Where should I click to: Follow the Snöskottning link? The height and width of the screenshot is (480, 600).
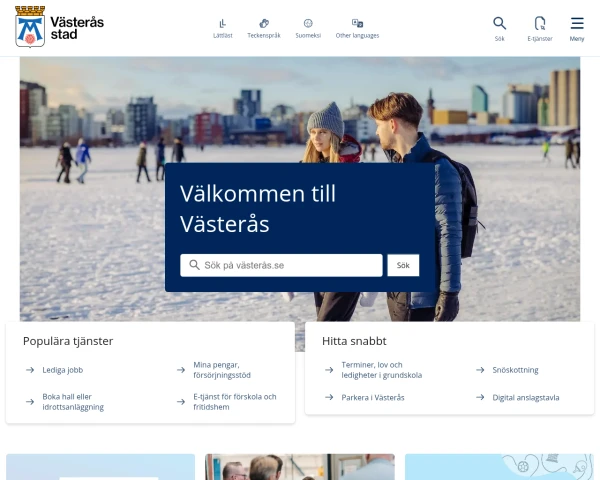pos(515,370)
